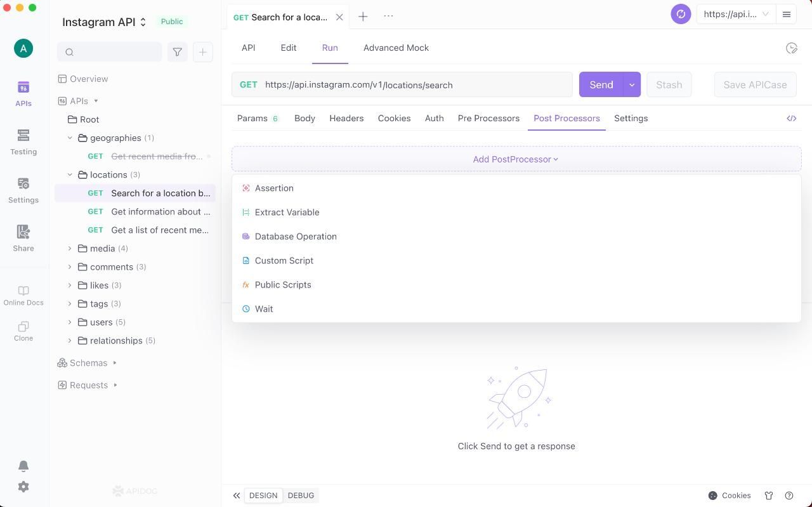Add a new tab with plus icon

(363, 16)
